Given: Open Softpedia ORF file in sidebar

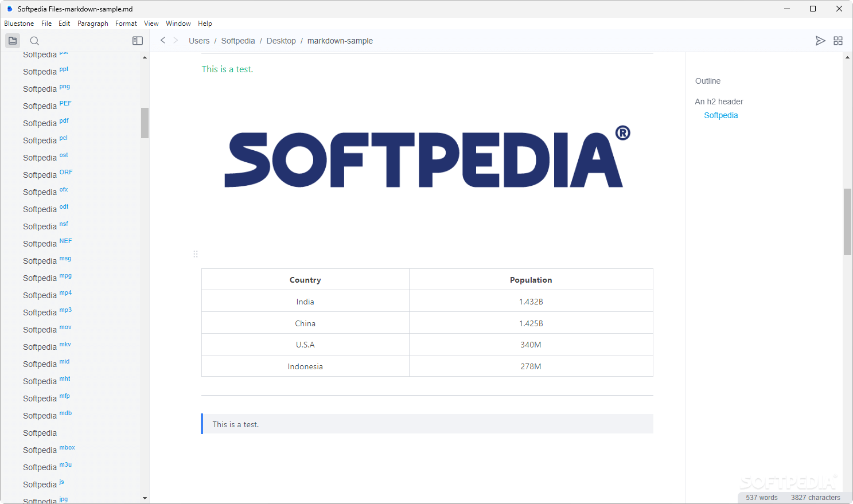Looking at the screenshot, I should (x=48, y=174).
